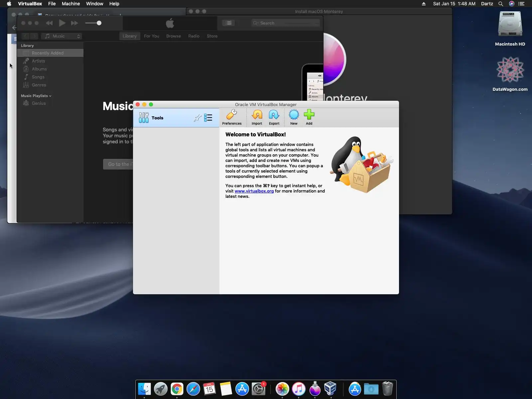Click the date and time in menu bar

[454, 4]
